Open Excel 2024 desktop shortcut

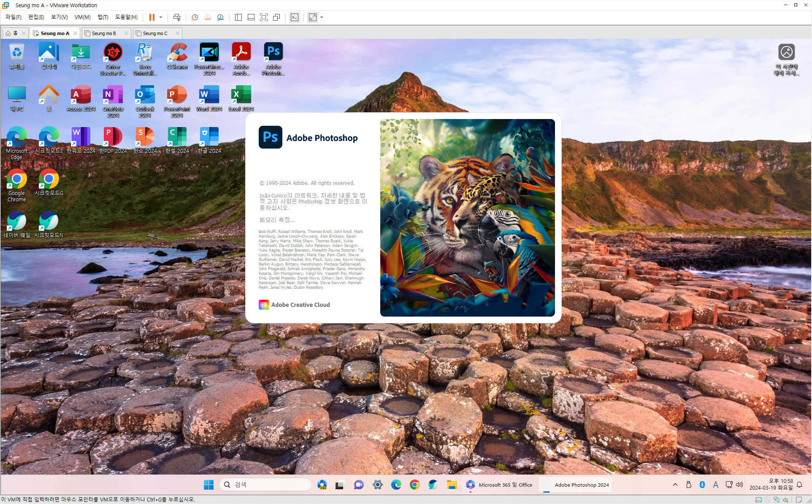(241, 98)
